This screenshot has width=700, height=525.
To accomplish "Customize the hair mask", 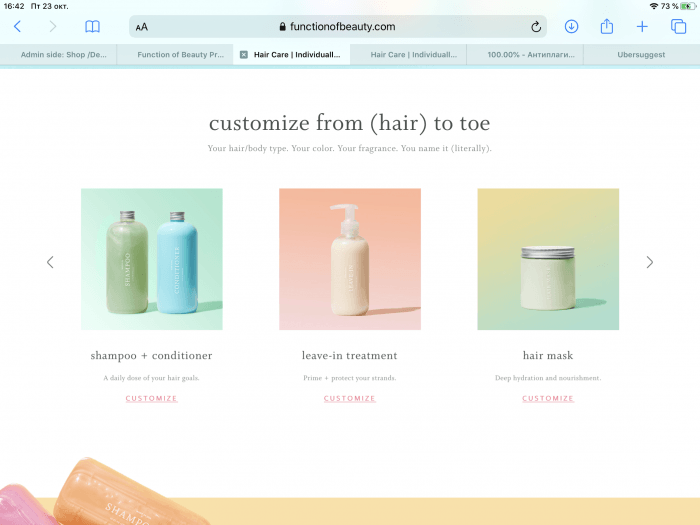I will pyautogui.click(x=548, y=398).
